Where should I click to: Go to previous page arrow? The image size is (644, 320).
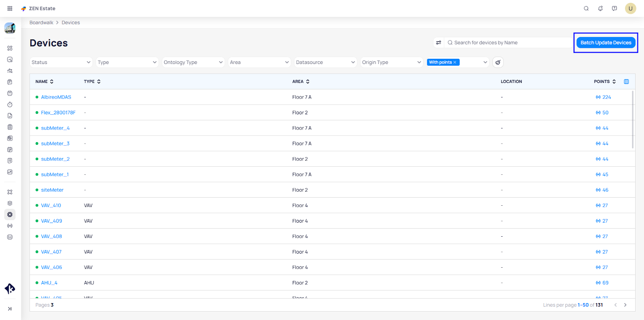point(615,305)
